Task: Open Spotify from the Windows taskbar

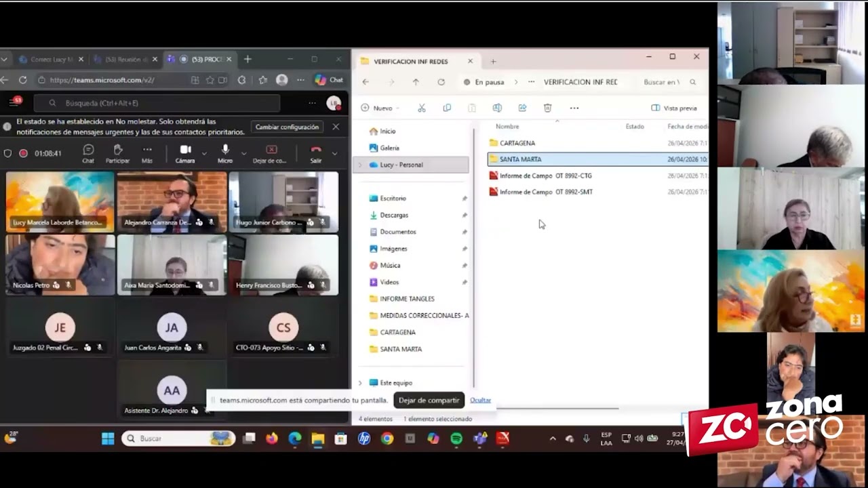Action: (x=456, y=439)
